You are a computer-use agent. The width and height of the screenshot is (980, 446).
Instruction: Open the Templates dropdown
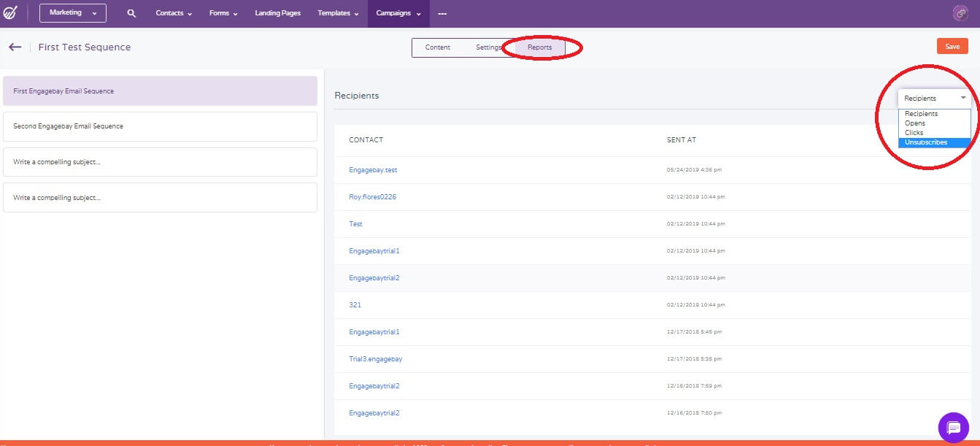337,12
